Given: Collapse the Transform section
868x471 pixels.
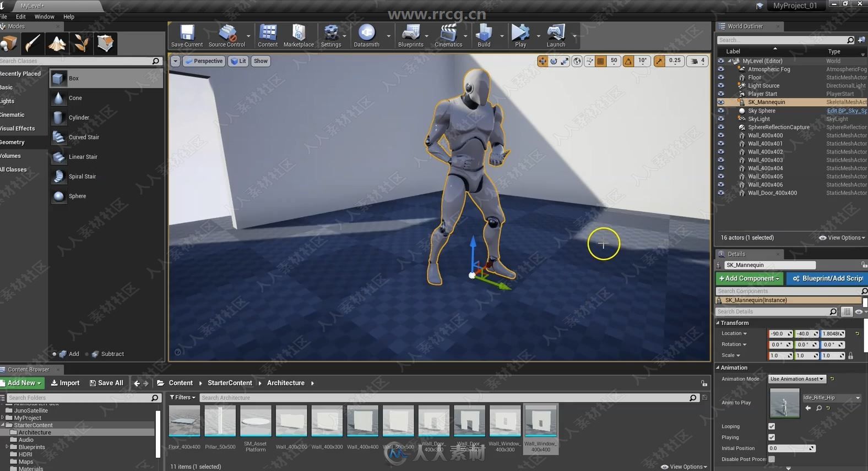Looking at the screenshot, I should (x=718, y=323).
